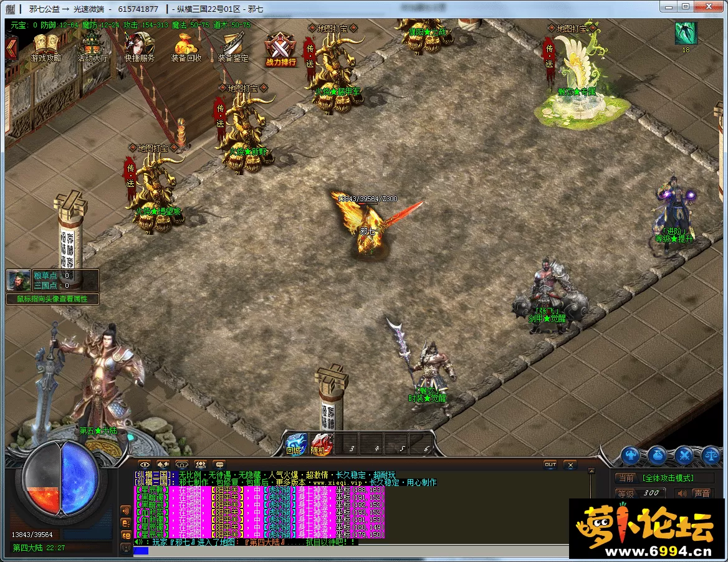Viewport: 728px width, 562px height.
Task: Select empty hotbar slot 3
Action: pyautogui.click(x=347, y=444)
